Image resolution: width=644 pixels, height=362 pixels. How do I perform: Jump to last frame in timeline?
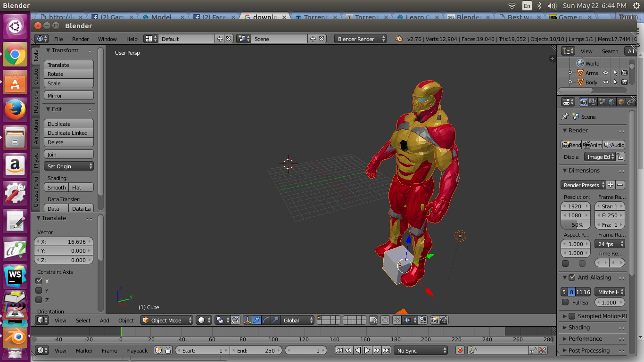point(386,350)
